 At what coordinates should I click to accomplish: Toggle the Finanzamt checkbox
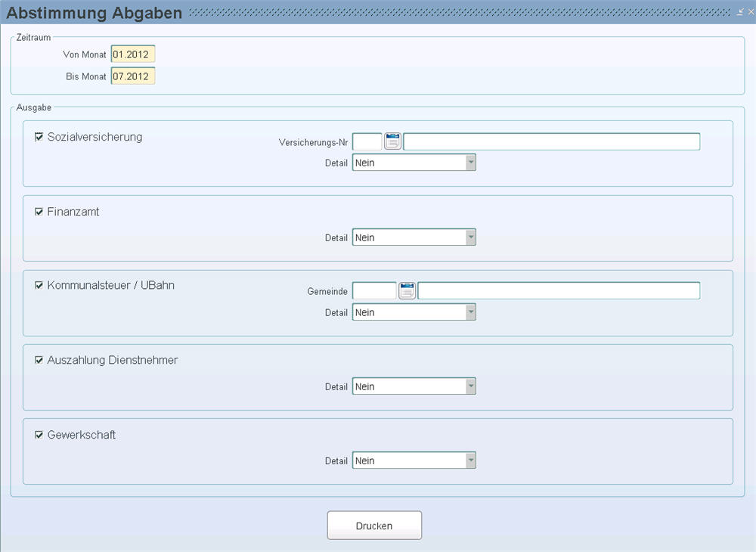click(39, 212)
